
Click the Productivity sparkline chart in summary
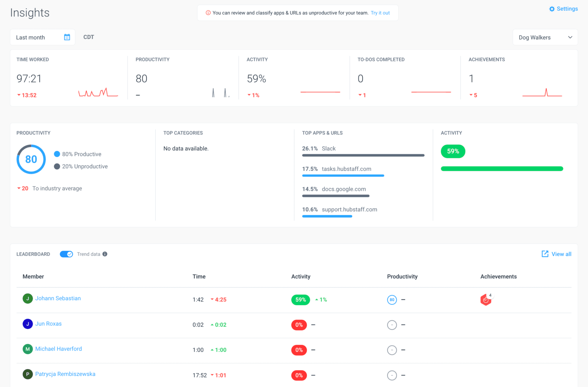[x=221, y=92]
